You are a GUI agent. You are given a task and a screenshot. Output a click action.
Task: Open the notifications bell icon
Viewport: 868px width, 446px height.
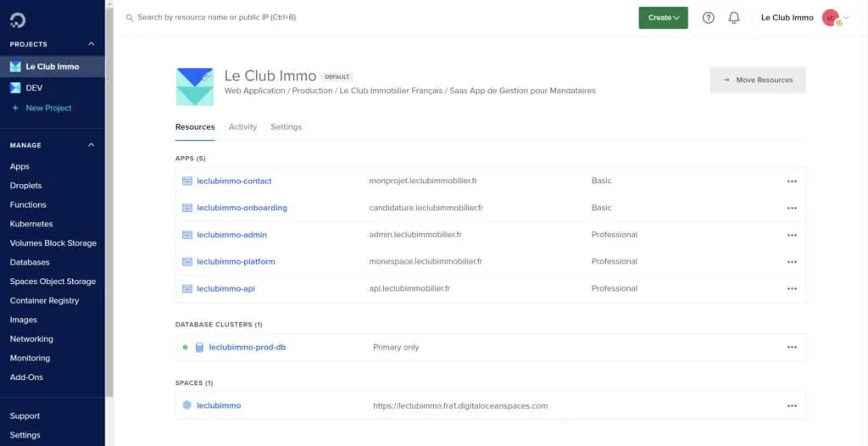point(733,18)
